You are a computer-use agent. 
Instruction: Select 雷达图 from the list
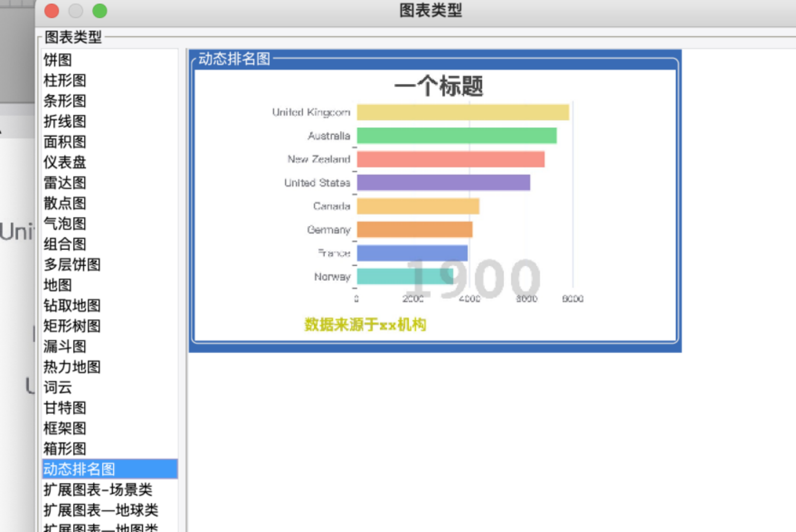(x=65, y=183)
